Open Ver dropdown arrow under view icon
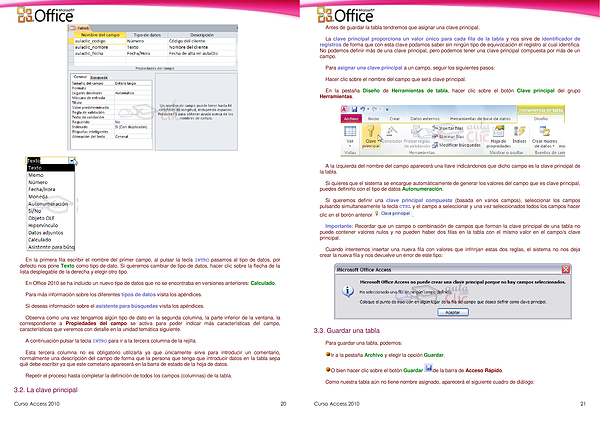 point(350,146)
